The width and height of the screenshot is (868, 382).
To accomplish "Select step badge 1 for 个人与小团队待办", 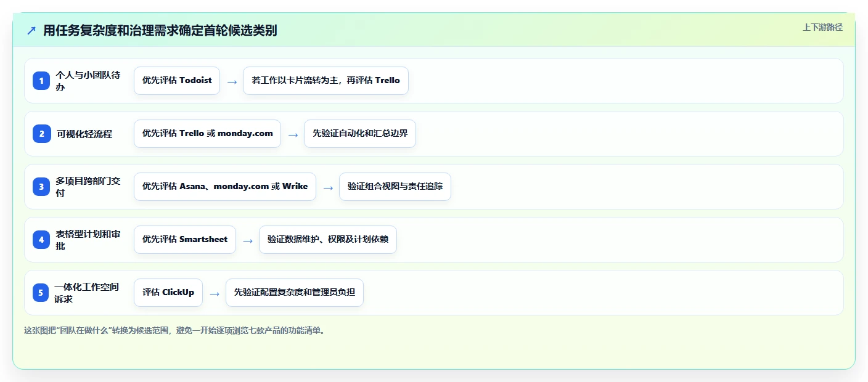I will tap(41, 81).
